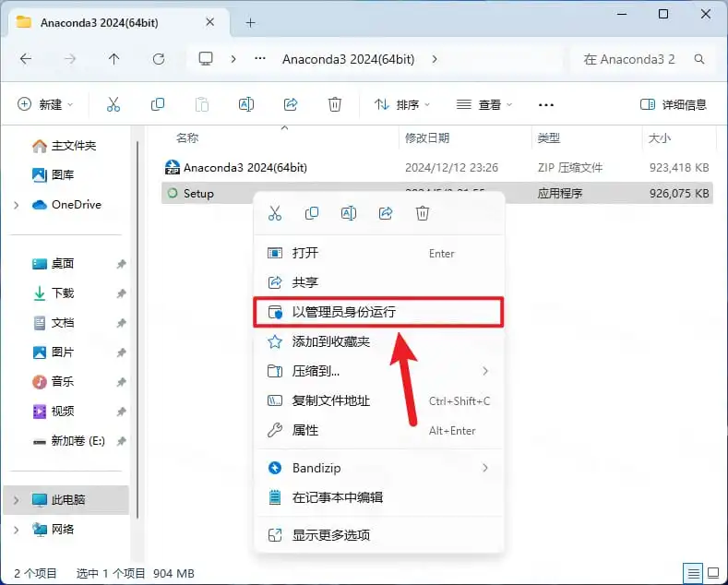Open 新加卷 (E:) drive in navigation pane
The width and height of the screenshot is (728, 585).
click(x=68, y=441)
